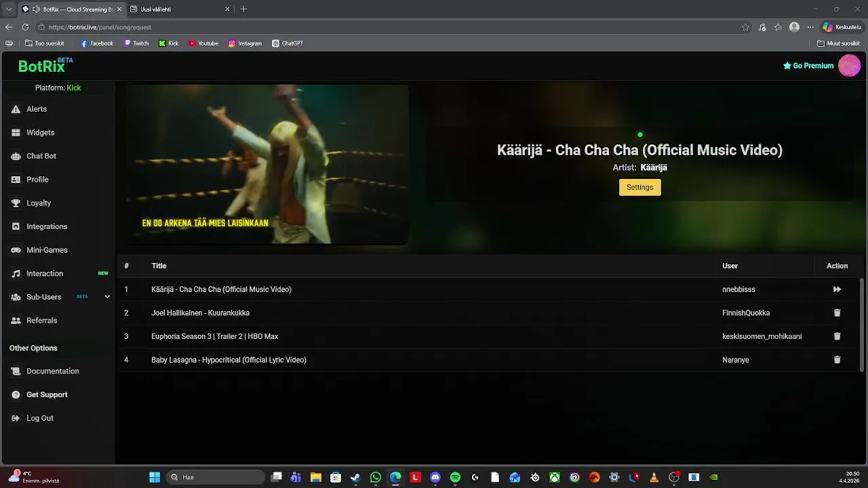Mute the BotRix tab audio
868x488 pixels.
click(x=35, y=9)
